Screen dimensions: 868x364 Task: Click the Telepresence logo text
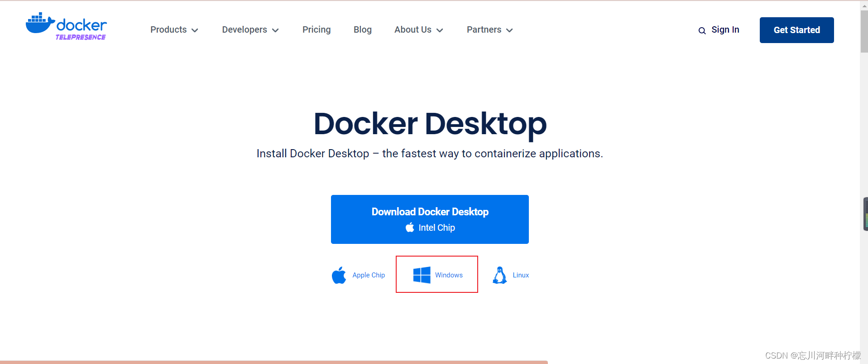click(81, 37)
